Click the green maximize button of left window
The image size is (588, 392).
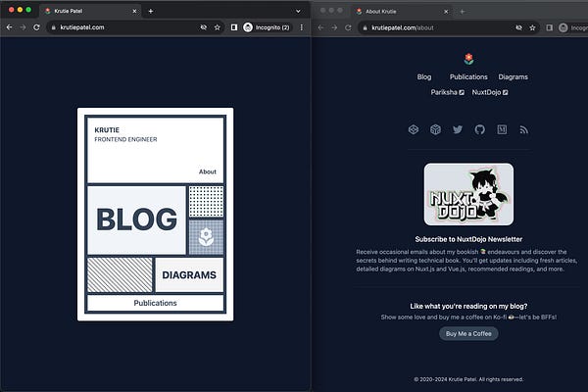pyautogui.click(x=28, y=10)
